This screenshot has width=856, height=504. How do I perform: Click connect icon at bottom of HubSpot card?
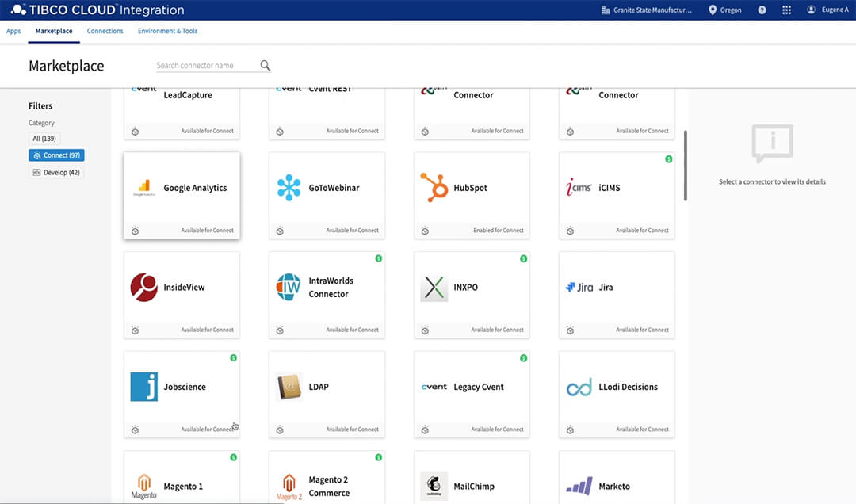click(425, 231)
